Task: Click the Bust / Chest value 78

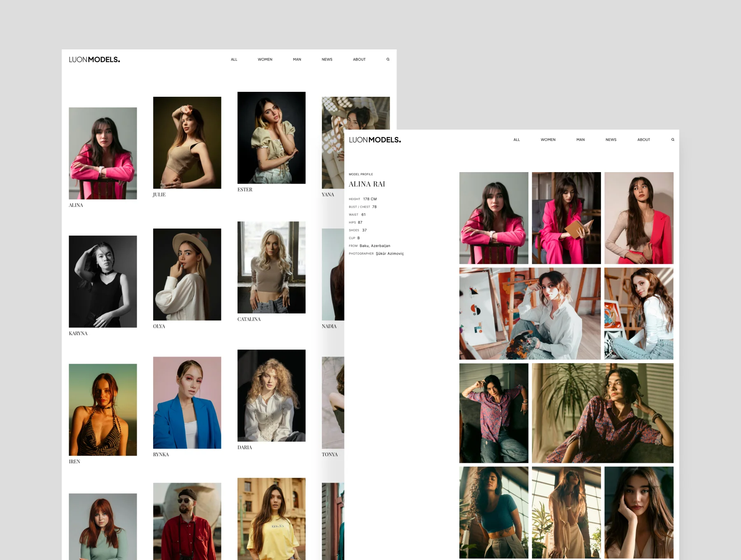Action: coord(375,207)
